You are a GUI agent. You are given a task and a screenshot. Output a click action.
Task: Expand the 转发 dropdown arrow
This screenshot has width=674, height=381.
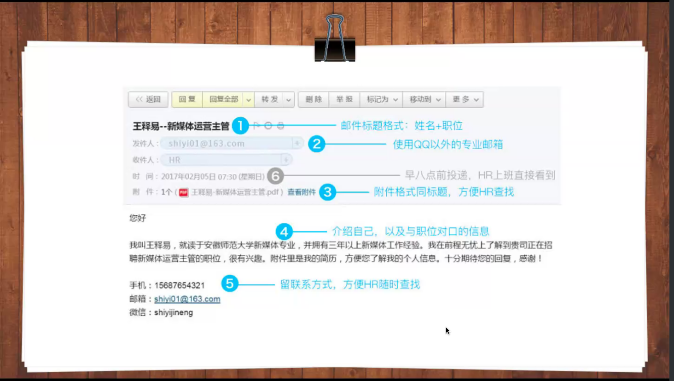(289, 100)
